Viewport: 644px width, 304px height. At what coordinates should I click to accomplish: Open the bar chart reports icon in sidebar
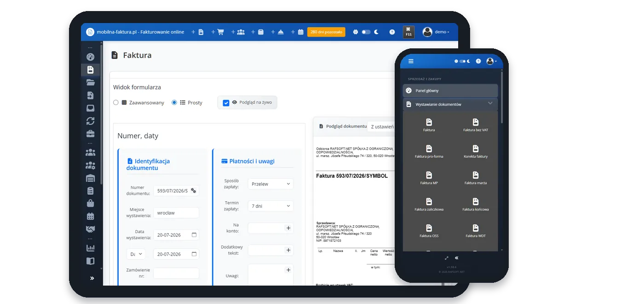point(90,248)
